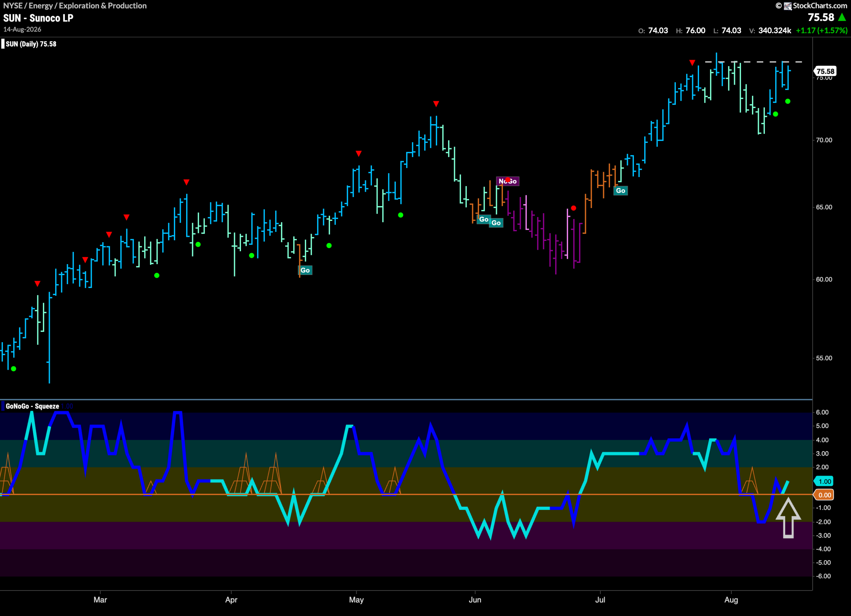Click the 65.00 price axis label
This screenshot has height=616, width=851.
(824, 207)
